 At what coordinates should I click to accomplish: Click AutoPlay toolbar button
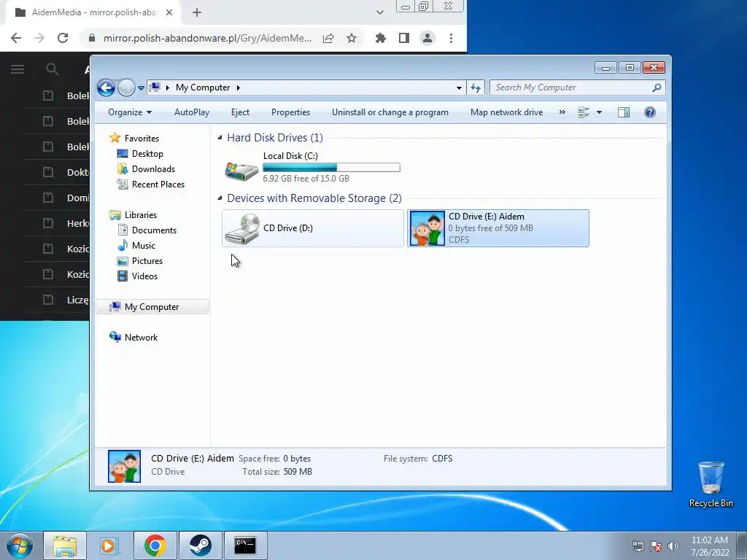click(x=192, y=112)
